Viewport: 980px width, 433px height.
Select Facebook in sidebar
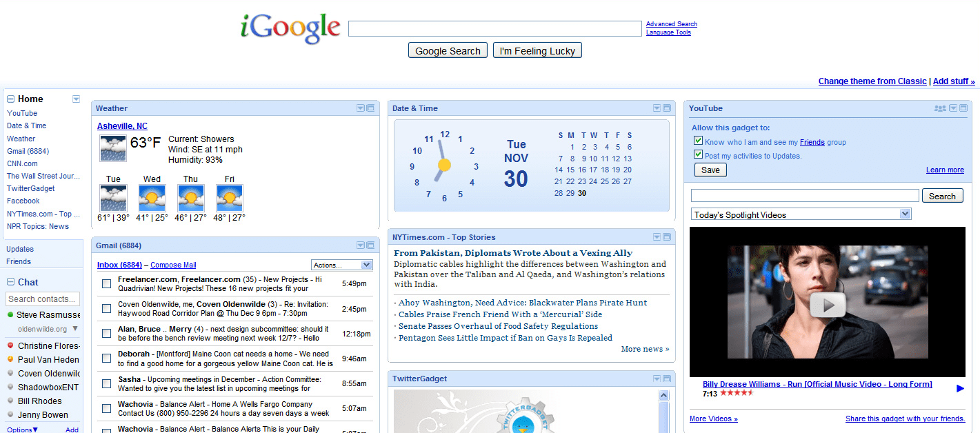tap(23, 201)
